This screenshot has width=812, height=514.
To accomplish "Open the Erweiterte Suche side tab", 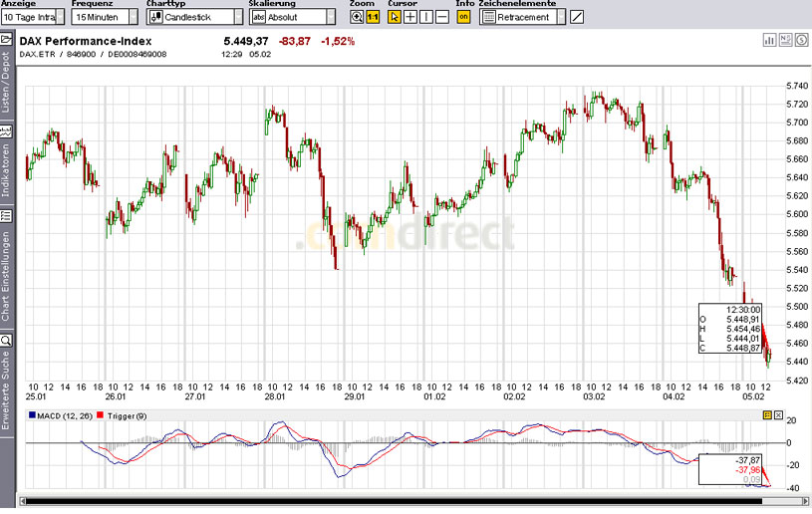I will coord(6,390).
